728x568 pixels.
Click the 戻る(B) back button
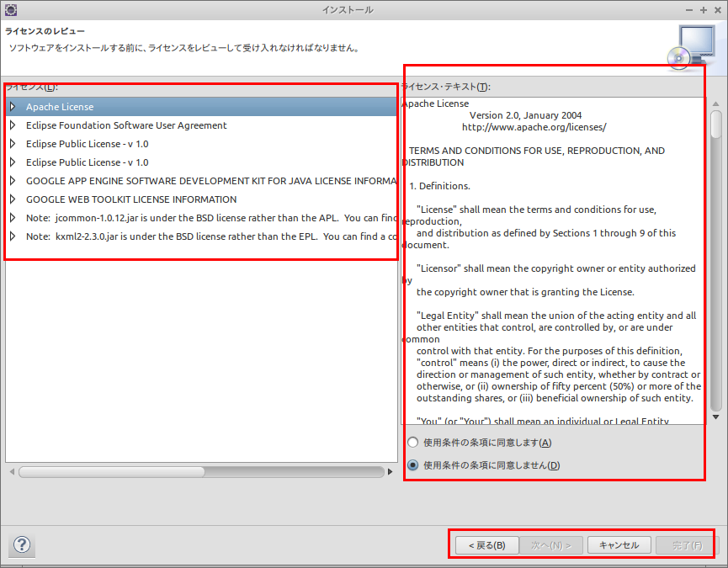pyautogui.click(x=486, y=545)
